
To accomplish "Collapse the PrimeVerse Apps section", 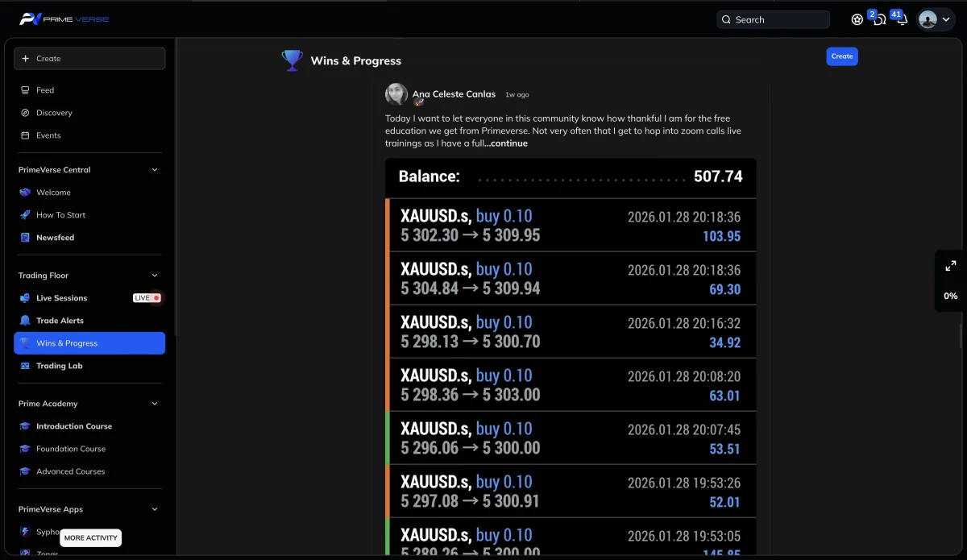I will click(155, 509).
